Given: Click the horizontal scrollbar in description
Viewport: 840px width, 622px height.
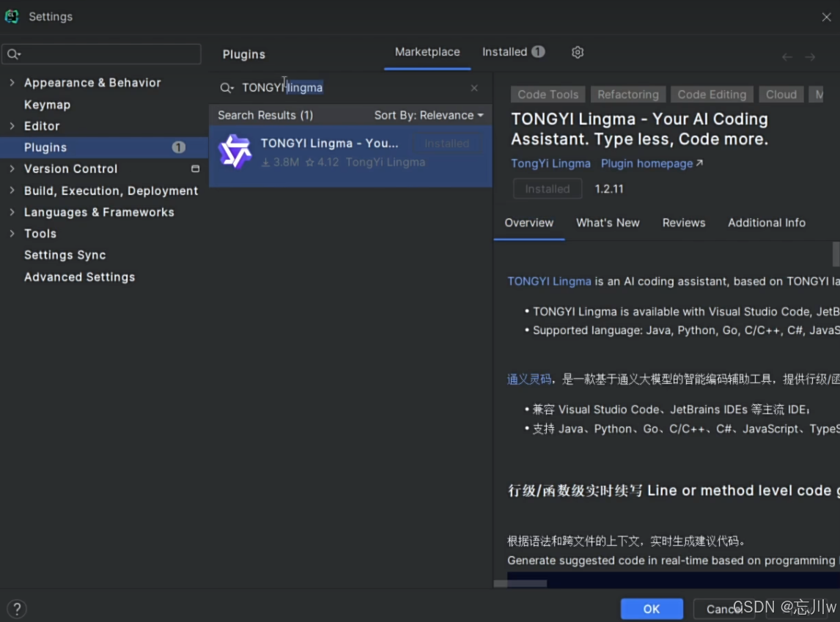Looking at the screenshot, I should point(520,583).
